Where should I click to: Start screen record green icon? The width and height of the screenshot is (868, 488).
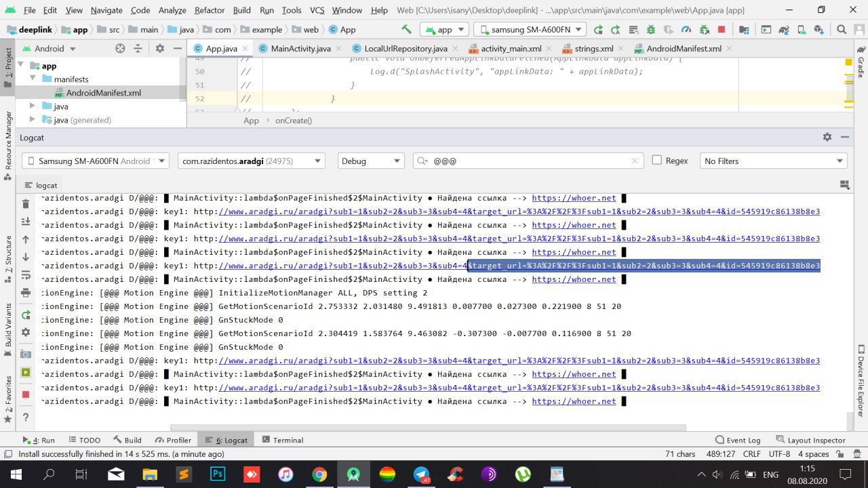pyautogui.click(x=26, y=372)
